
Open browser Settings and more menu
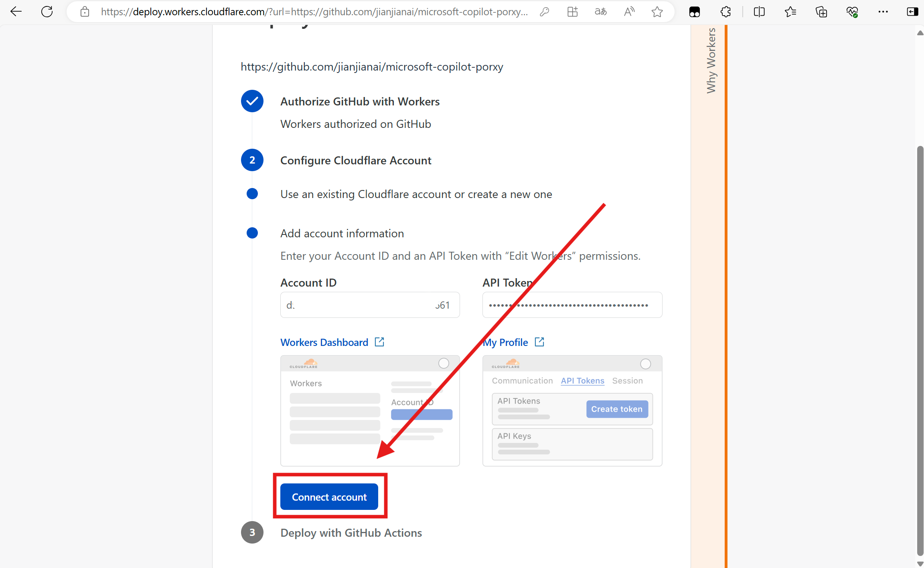883,12
